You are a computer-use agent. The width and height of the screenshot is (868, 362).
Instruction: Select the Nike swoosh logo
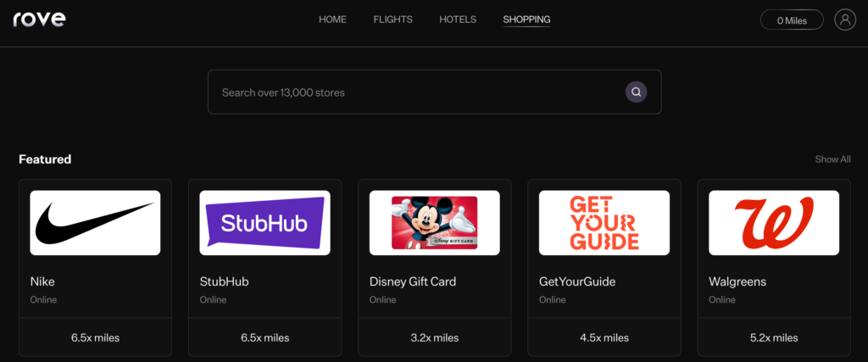click(95, 222)
